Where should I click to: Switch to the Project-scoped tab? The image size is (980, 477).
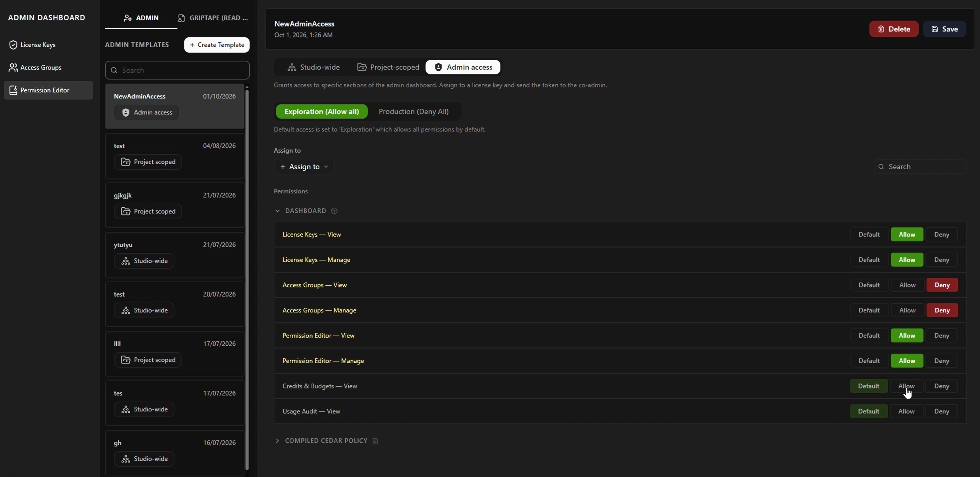tap(388, 67)
